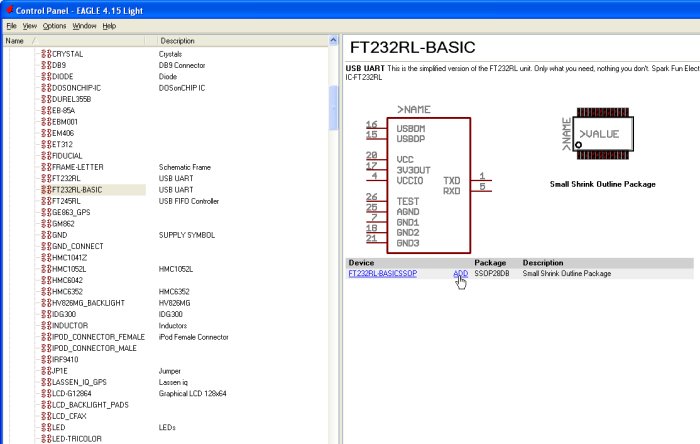Screen dimensions: 700x444
Task: Select the LCD_BACKLIGHT_PADS entry
Action: coord(90,404)
